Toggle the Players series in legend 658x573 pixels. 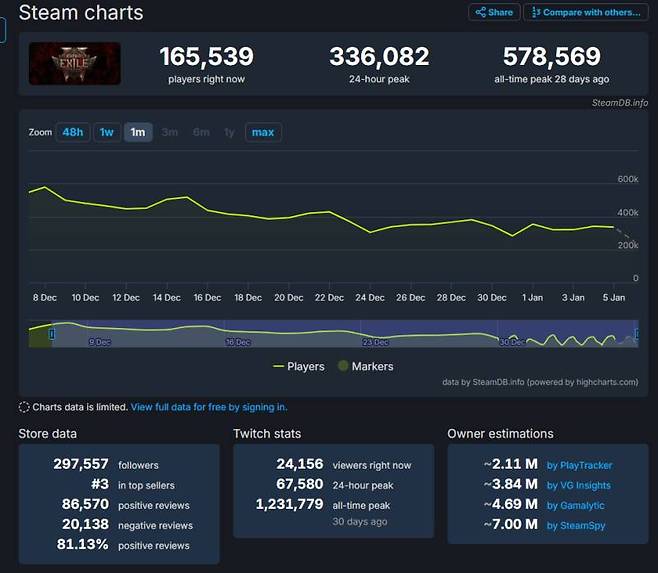[298, 366]
